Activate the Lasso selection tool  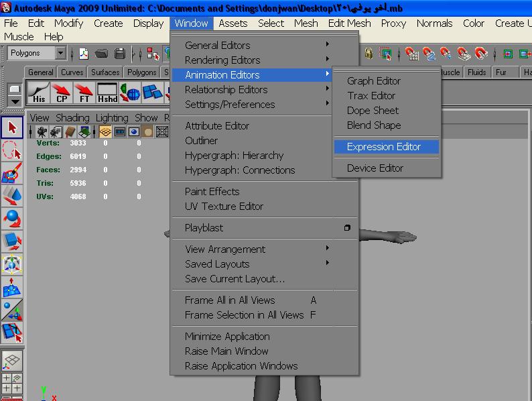pos(12,150)
